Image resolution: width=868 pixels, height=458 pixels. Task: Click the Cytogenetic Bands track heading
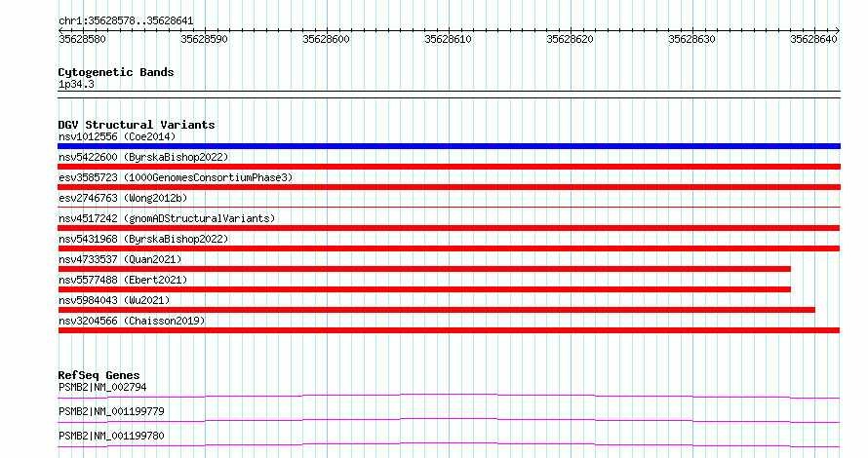(x=116, y=72)
